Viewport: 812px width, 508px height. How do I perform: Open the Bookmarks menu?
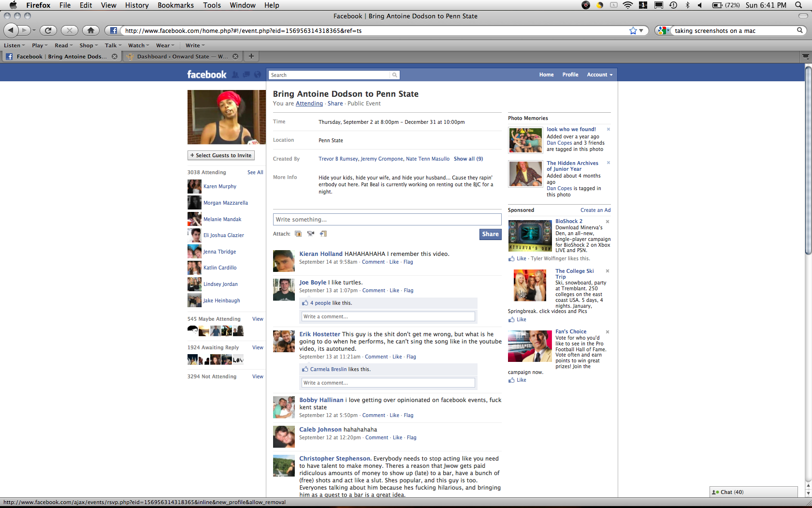tap(175, 5)
